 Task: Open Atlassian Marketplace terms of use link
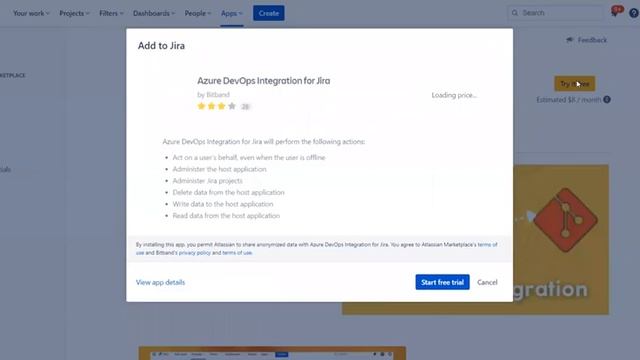pyautogui.click(x=487, y=244)
